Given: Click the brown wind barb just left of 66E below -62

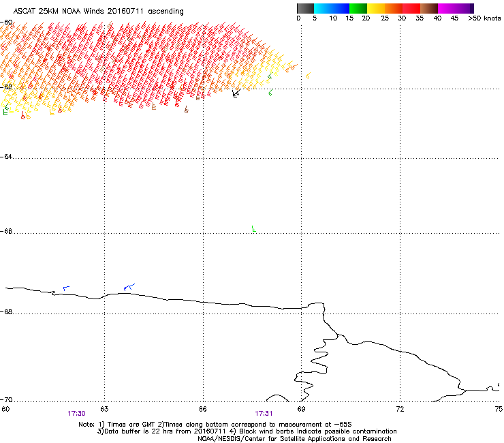Looking at the screenshot, I should tap(198, 97).
